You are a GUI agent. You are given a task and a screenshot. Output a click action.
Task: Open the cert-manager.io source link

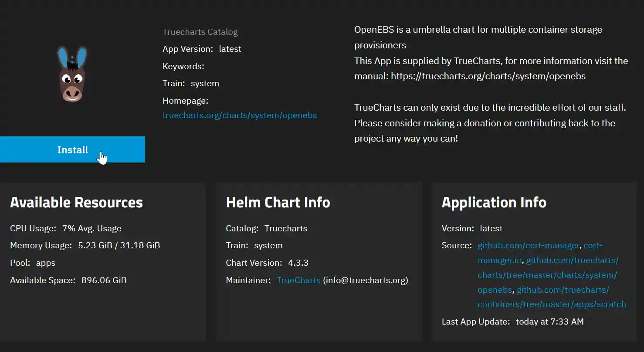coord(499,260)
